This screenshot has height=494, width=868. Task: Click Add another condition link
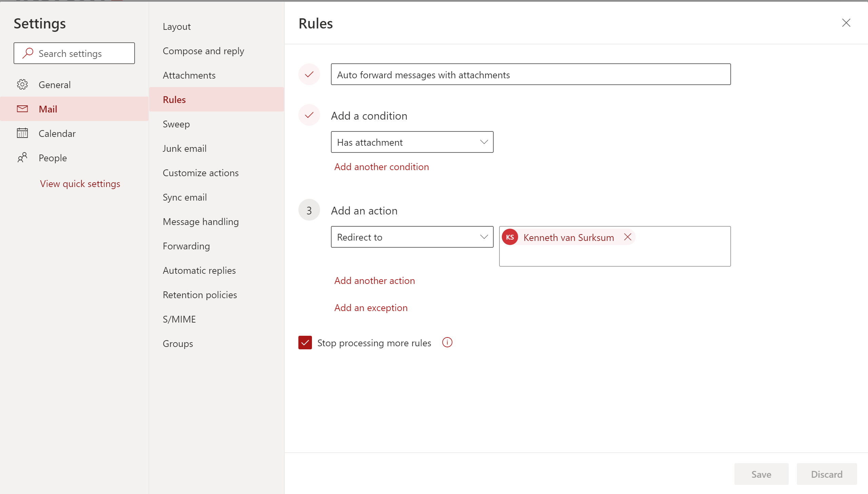click(381, 167)
